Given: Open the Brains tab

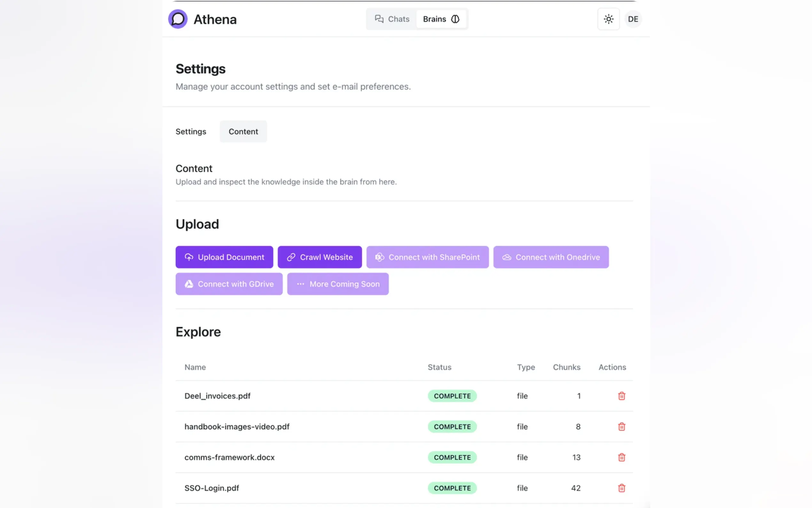Looking at the screenshot, I should point(441,19).
